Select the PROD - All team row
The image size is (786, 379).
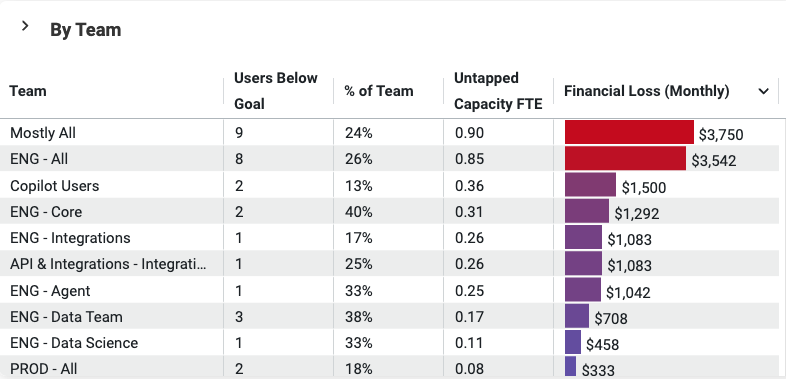[x=389, y=368]
